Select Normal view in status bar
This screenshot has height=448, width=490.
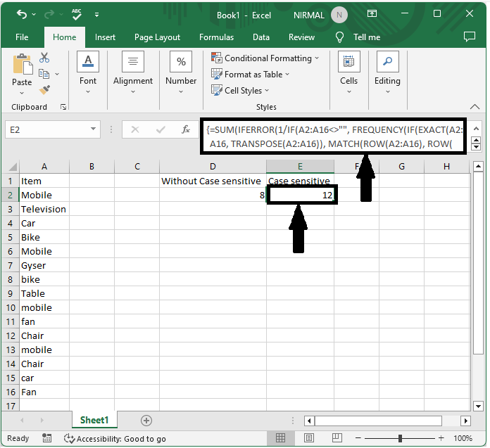coord(281,438)
